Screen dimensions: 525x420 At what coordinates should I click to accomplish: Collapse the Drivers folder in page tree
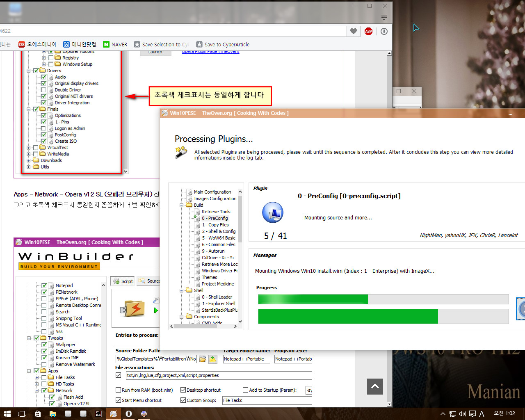29,71
